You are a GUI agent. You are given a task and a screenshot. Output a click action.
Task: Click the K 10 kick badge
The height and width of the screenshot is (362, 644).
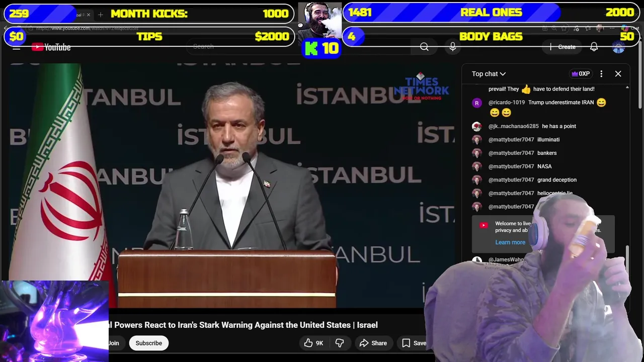pos(322,49)
